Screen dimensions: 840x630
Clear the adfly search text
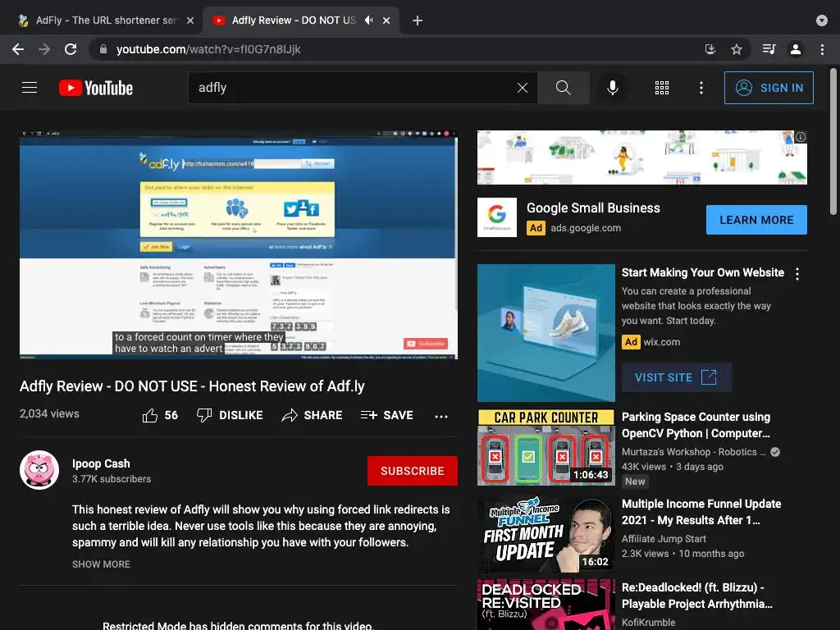tap(523, 88)
